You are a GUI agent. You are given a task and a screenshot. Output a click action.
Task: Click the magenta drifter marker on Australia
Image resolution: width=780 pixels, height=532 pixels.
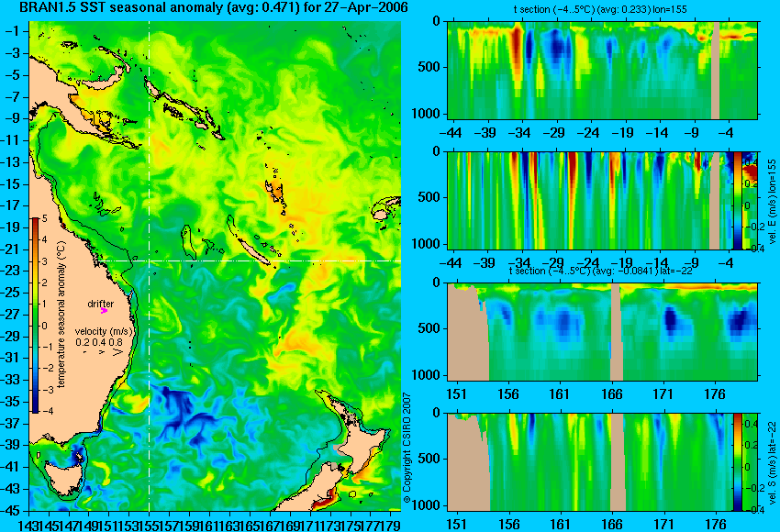pos(104,311)
